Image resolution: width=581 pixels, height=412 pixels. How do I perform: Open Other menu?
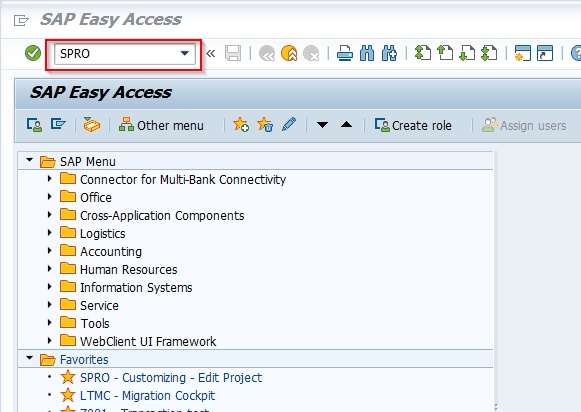coord(161,125)
